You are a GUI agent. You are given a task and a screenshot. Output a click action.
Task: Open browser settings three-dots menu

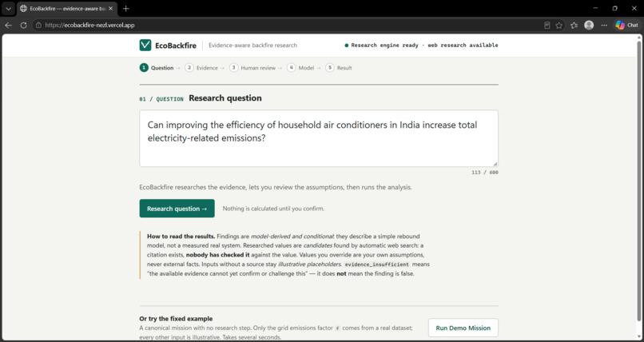pyautogui.click(x=604, y=25)
